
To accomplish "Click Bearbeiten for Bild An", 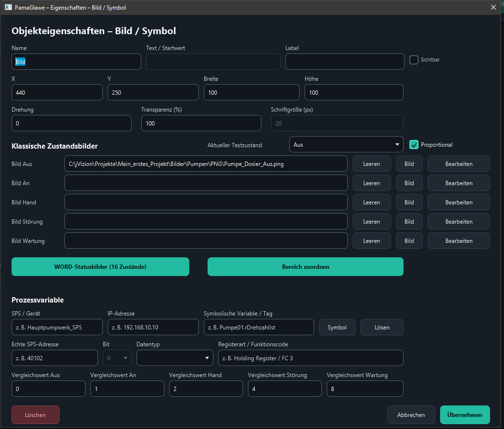I will (459, 183).
